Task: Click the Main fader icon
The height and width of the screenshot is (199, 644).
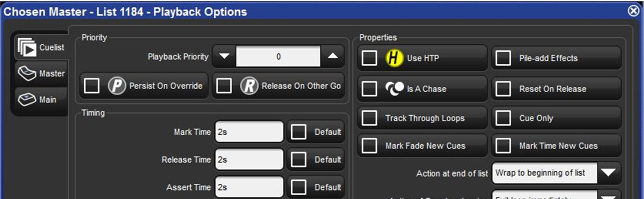Action: pyautogui.click(x=27, y=99)
